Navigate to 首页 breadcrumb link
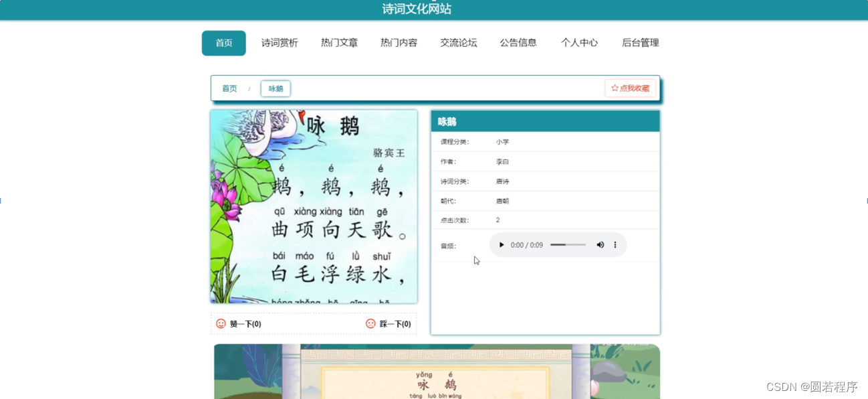 (x=229, y=88)
